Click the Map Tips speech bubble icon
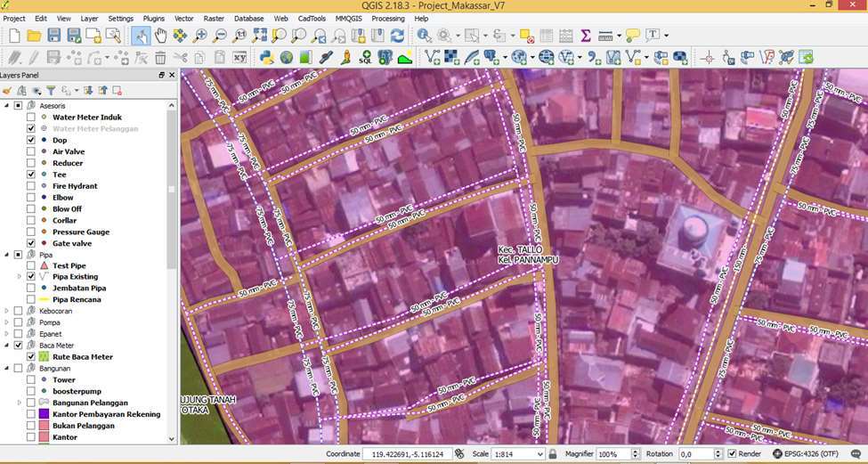Image resolution: width=868 pixels, height=464 pixels. [633, 36]
